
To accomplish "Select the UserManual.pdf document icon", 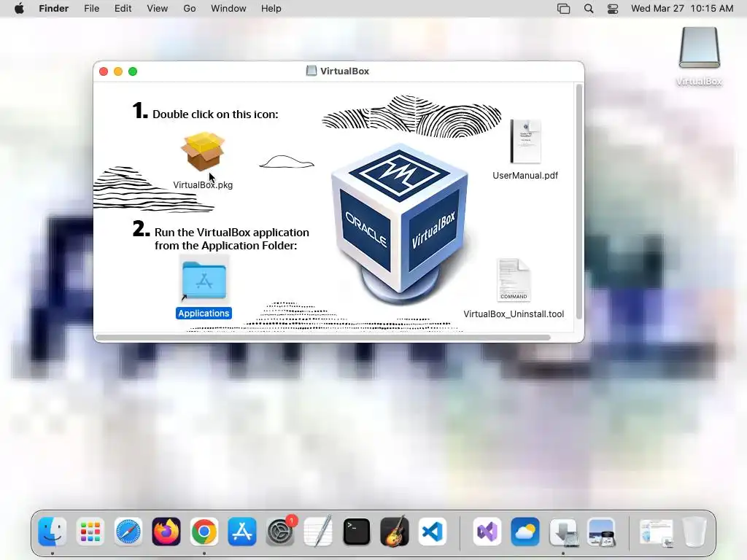I will (525, 141).
